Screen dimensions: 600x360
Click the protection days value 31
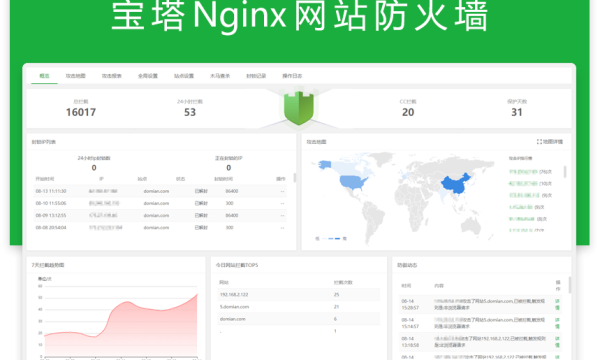[x=517, y=112]
